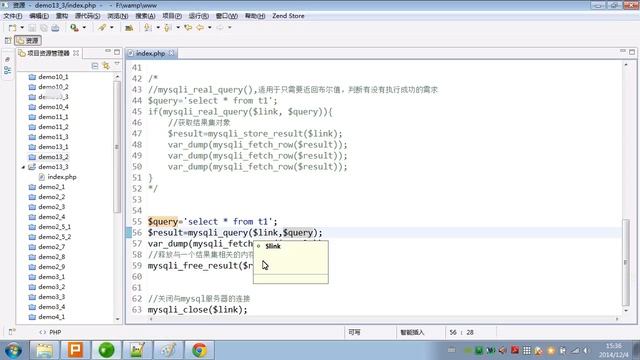Open the rocket launch dropdown arrow
Image resolution: width=640 pixels, height=360 pixels.
tap(112, 28)
